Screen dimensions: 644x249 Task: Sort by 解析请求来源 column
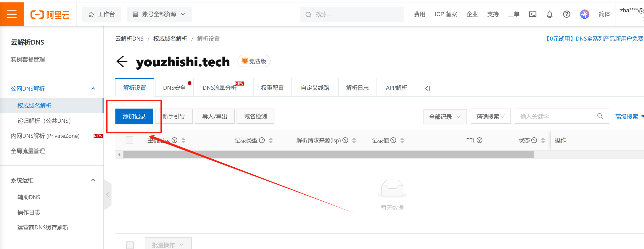[x=354, y=140]
